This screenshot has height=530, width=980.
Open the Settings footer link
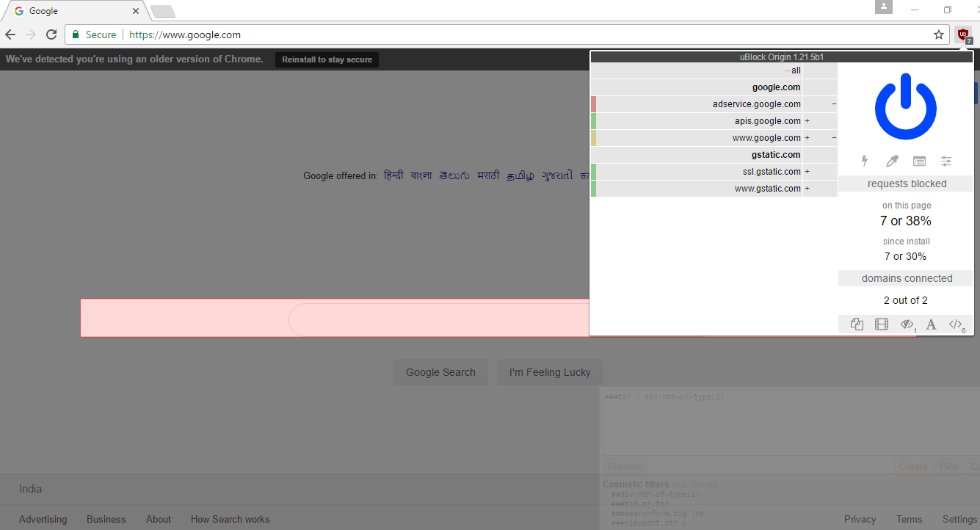(x=959, y=519)
